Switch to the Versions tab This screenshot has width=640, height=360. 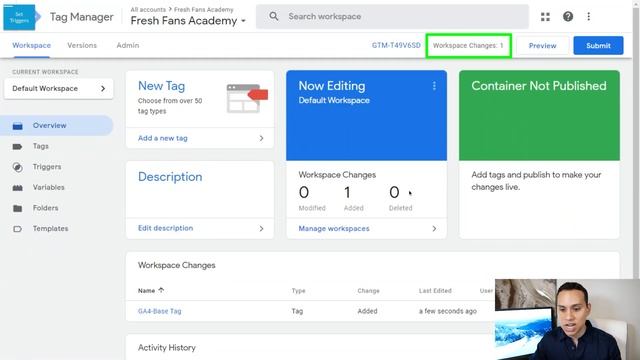(82, 45)
